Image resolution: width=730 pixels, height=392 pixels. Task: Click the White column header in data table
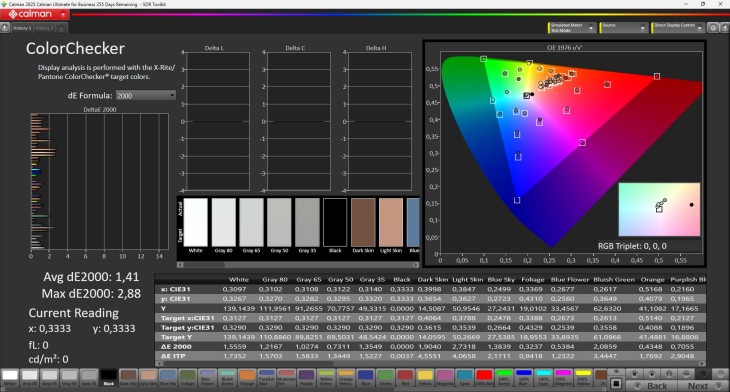(238, 279)
